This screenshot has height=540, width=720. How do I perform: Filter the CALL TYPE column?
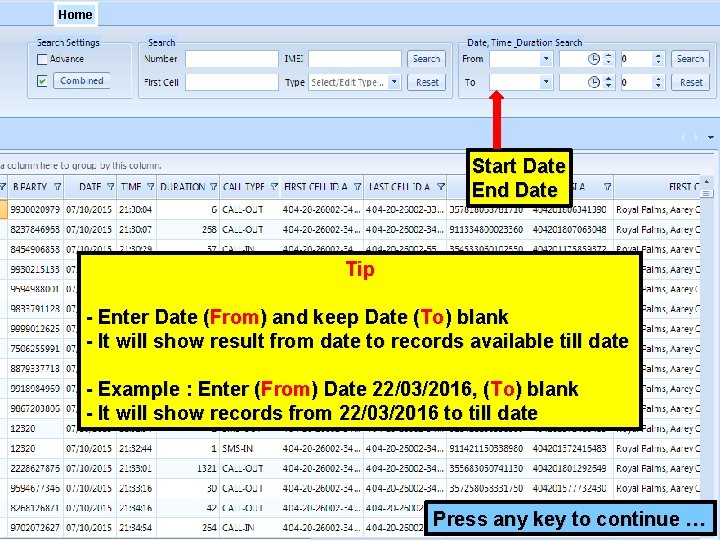coord(274,187)
